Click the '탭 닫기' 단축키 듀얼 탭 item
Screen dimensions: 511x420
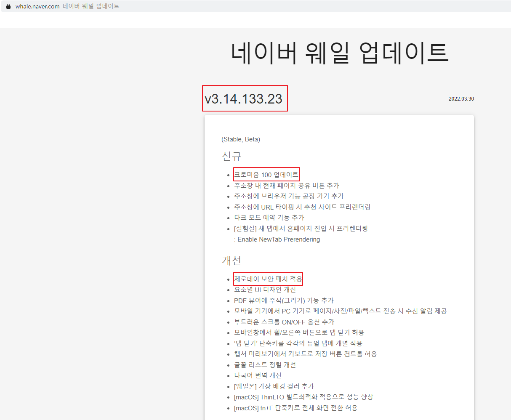pos(298,343)
